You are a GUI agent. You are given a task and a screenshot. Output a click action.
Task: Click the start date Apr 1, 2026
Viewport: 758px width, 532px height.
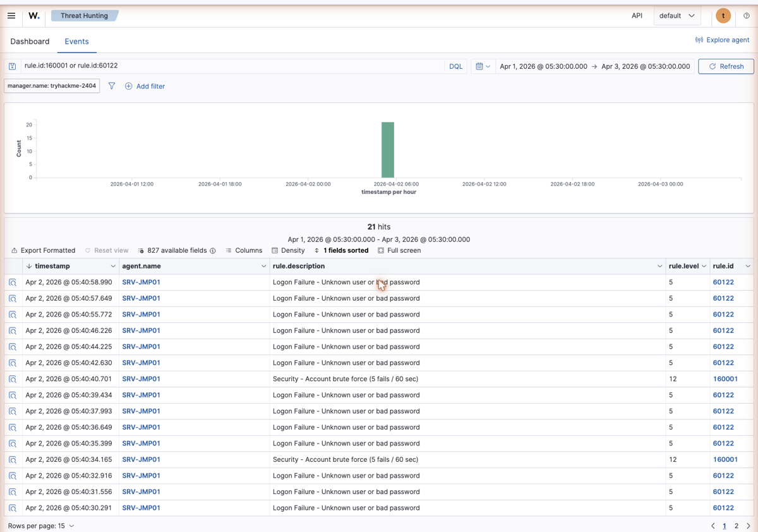(x=543, y=66)
